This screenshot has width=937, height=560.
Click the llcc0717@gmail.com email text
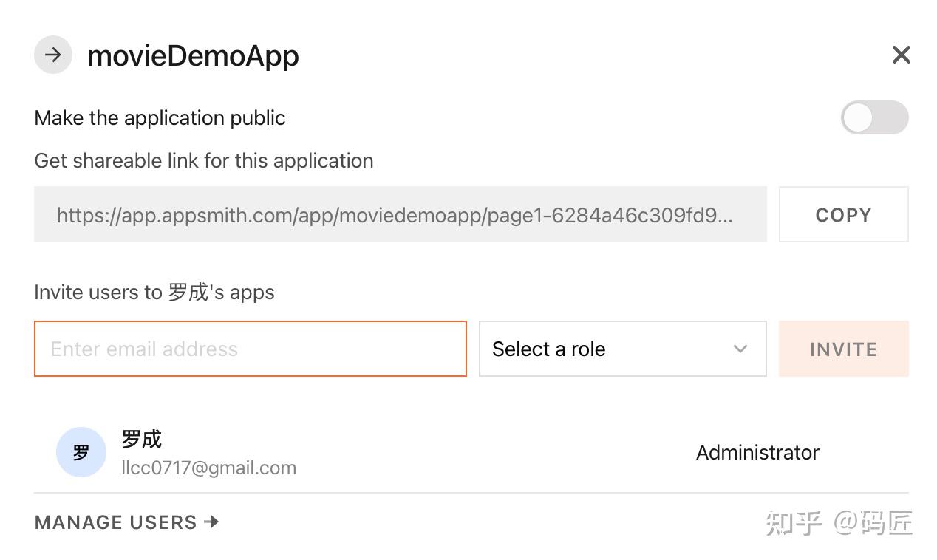(x=209, y=468)
